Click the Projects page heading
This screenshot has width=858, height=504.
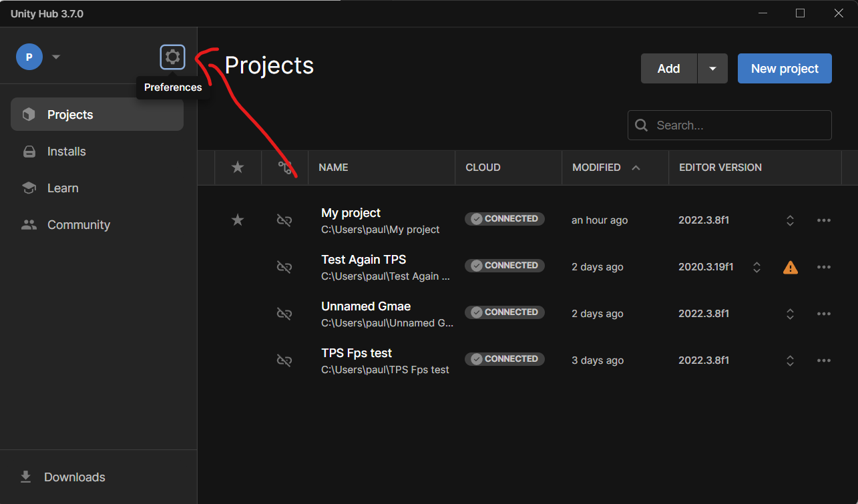pos(269,65)
